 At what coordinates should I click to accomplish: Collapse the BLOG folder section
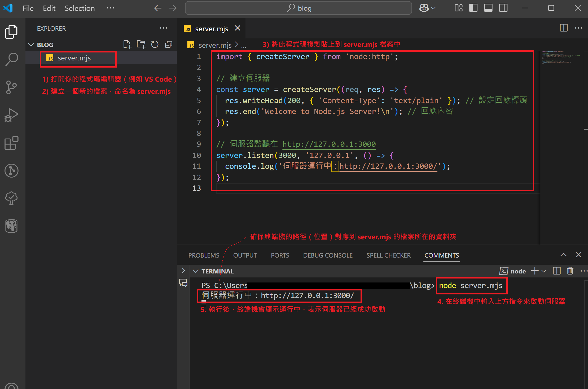point(31,45)
